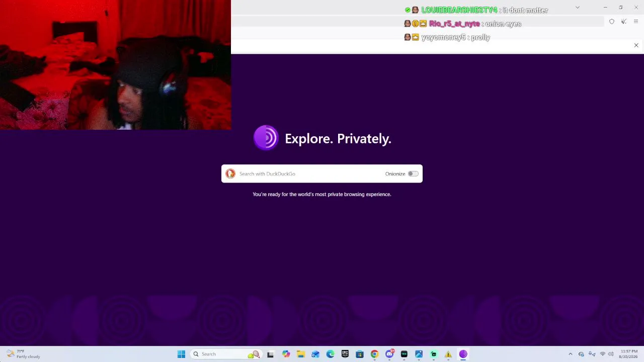This screenshot has height=362, width=644.
Task: Open the black waveform app in taskbar
Action: tap(404, 354)
